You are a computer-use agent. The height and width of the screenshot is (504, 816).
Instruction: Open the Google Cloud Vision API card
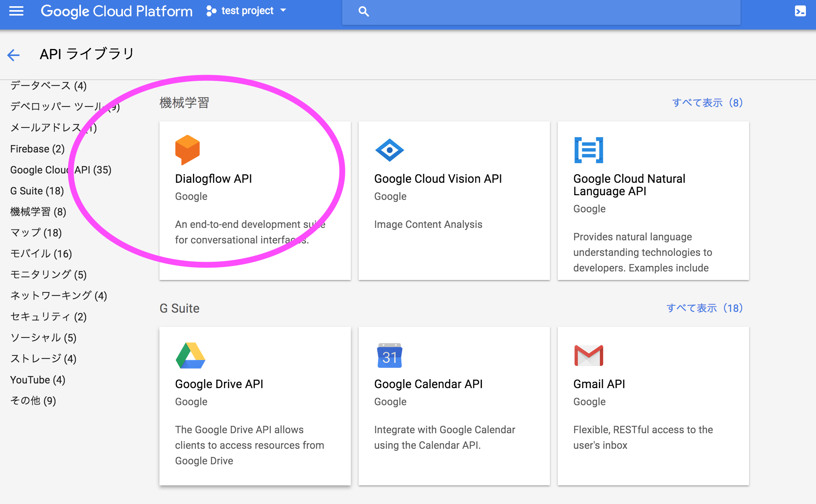[x=454, y=200]
